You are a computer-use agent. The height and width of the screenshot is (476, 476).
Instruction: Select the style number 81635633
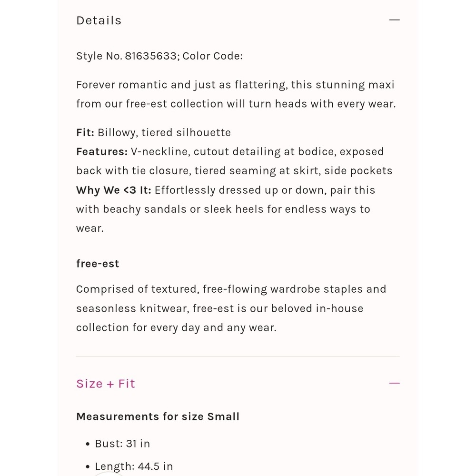(150, 56)
